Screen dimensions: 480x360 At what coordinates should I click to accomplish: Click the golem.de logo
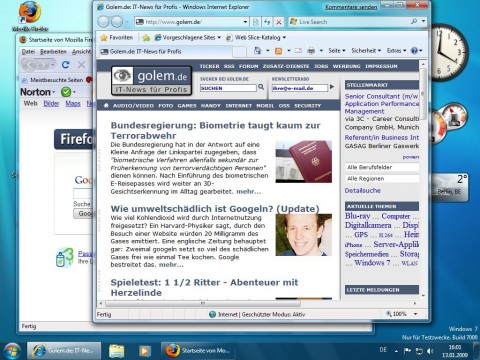151,80
